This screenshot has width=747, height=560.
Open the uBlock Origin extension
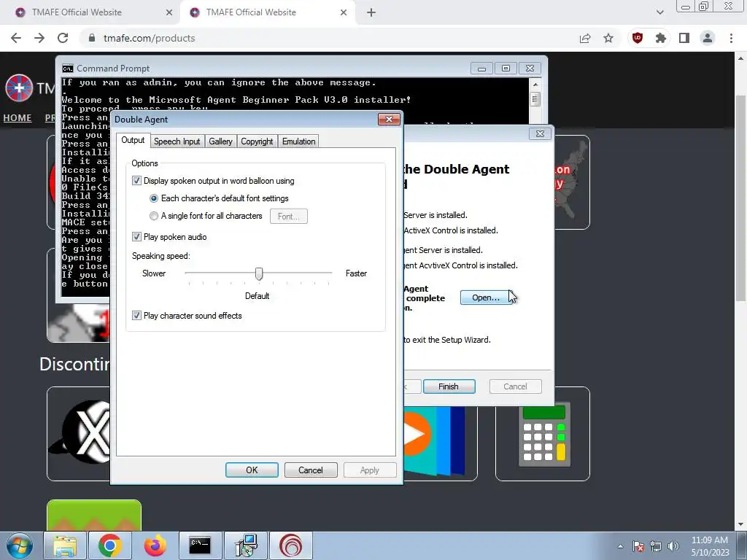click(638, 38)
